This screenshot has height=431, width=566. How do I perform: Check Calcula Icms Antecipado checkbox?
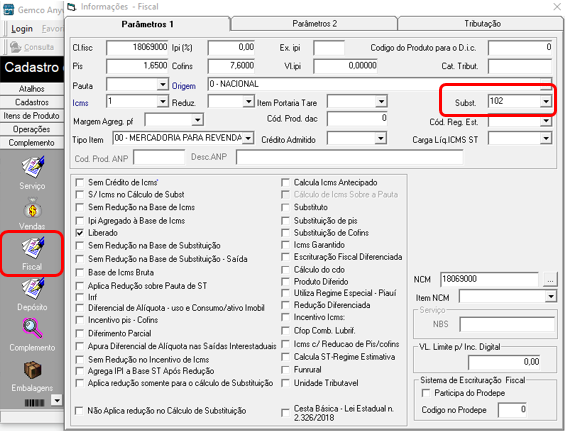pos(285,183)
